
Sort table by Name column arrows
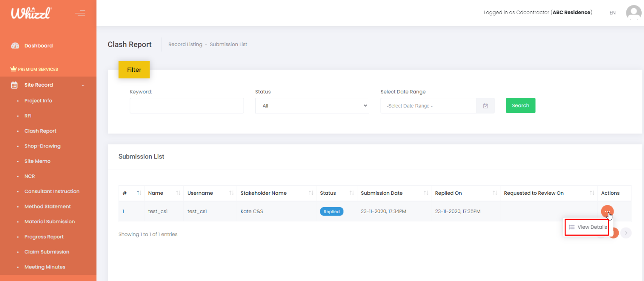point(178,193)
